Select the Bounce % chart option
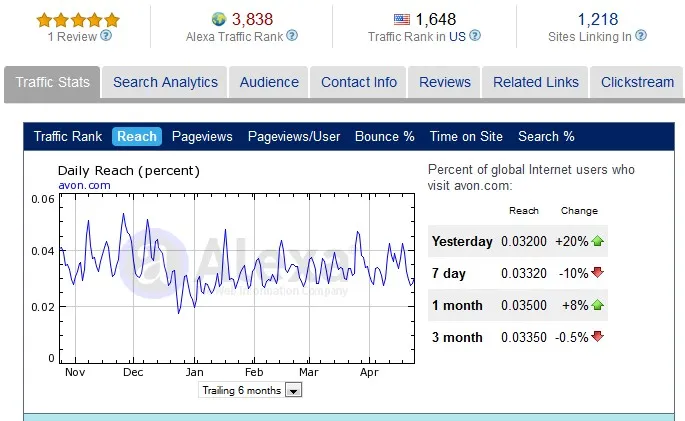The height and width of the screenshot is (421, 685). click(385, 136)
